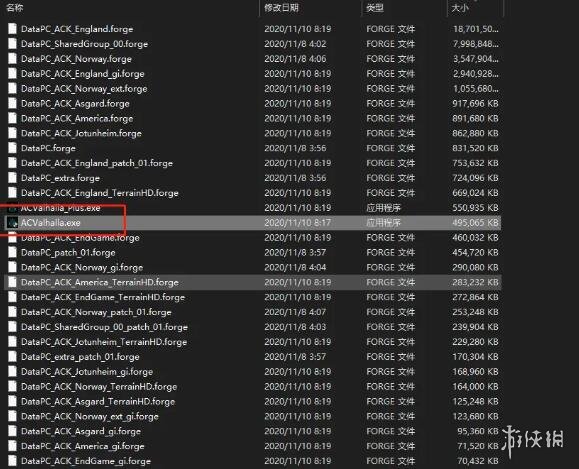The width and height of the screenshot is (579, 469).
Task: Click file icon of DataPC_extra_patch_01.forge
Action: [13, 356]
